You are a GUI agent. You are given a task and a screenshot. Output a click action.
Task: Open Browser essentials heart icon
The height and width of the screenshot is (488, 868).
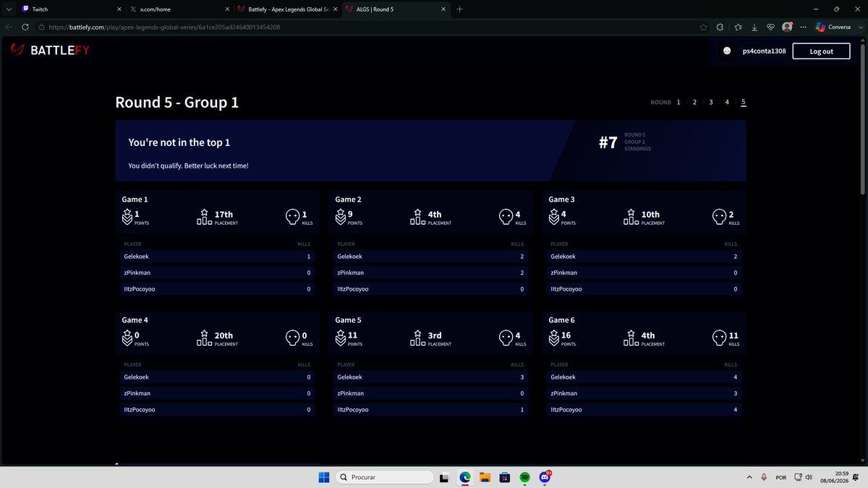point(771,27)
